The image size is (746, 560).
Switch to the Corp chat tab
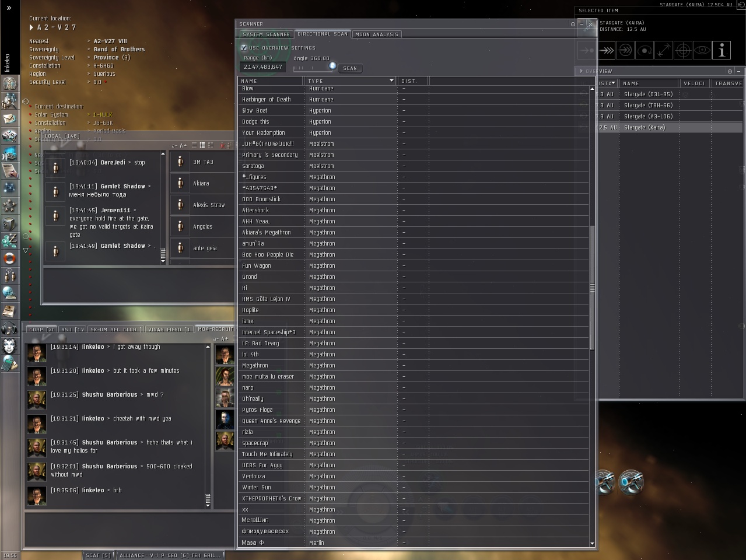[x=41, y=330]
